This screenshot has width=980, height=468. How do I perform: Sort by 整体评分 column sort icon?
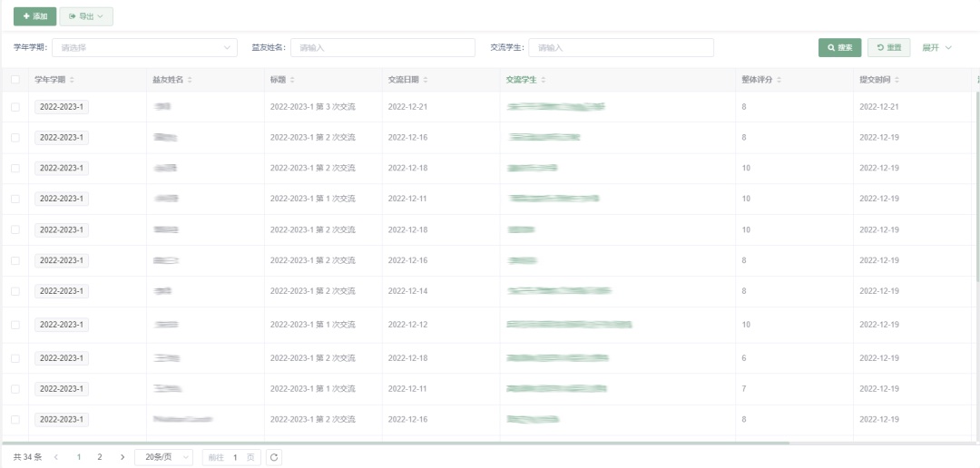(x=779, y=80)
